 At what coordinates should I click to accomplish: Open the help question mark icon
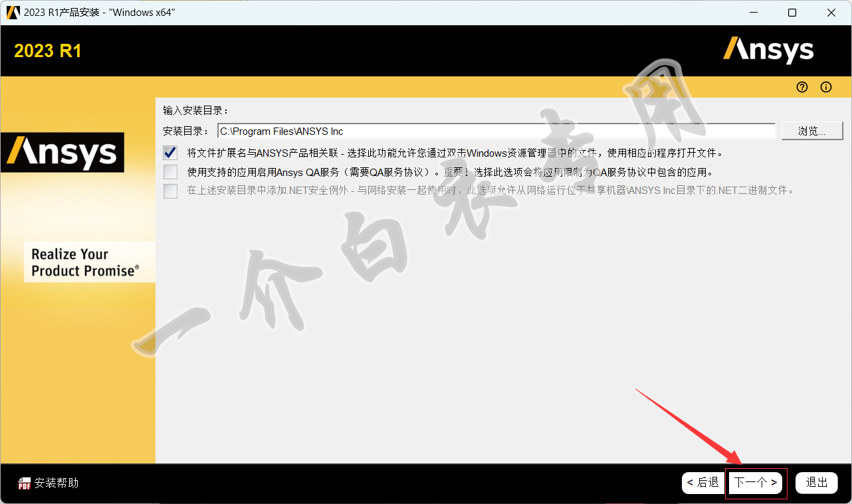[802, 87]
